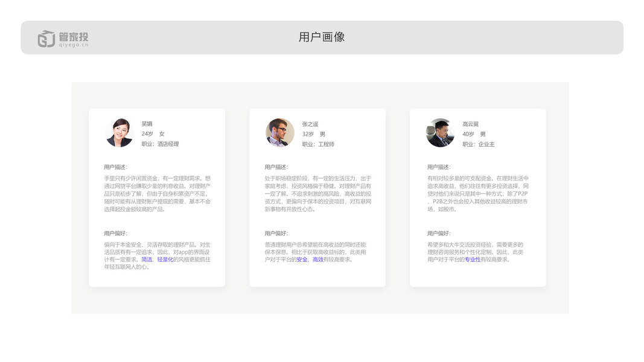
Task: Click 职业：酒店经理 line
Action: click(160, 144)
